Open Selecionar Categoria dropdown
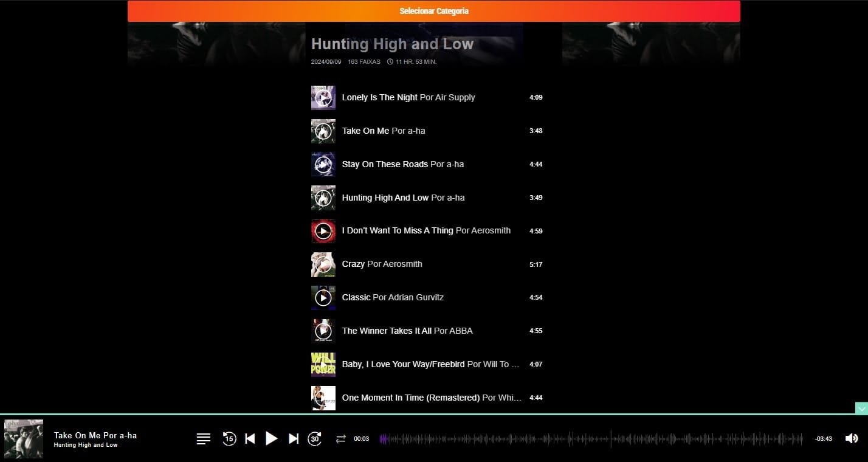Image resolution: width=868 pixels, height=462 pixels. pos(434,11)
